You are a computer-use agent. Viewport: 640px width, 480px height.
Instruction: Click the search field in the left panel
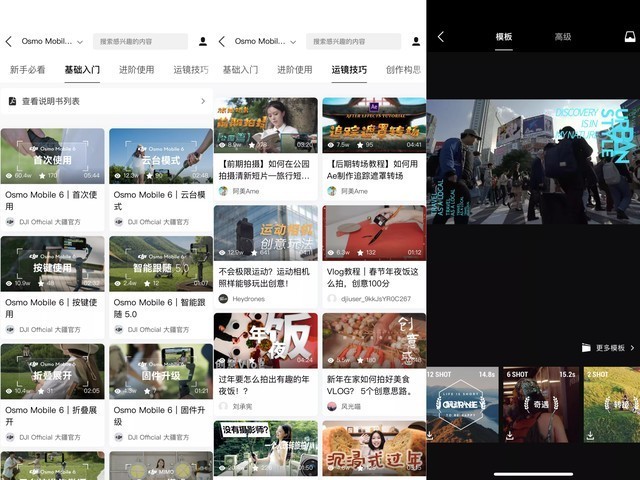point(140,41)
